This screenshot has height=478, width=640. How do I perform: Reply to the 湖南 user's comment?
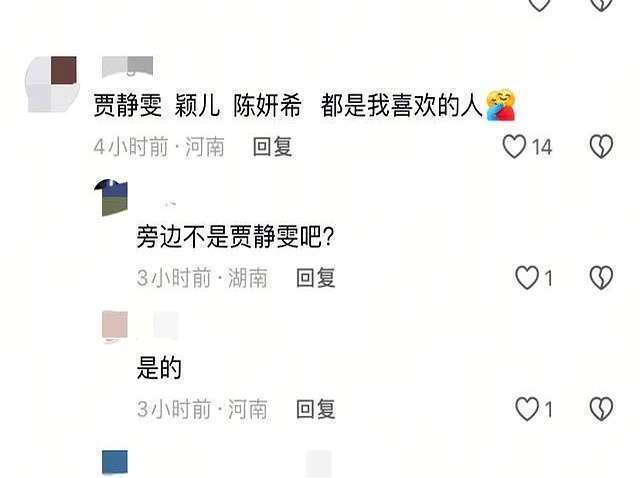(316, 278)
